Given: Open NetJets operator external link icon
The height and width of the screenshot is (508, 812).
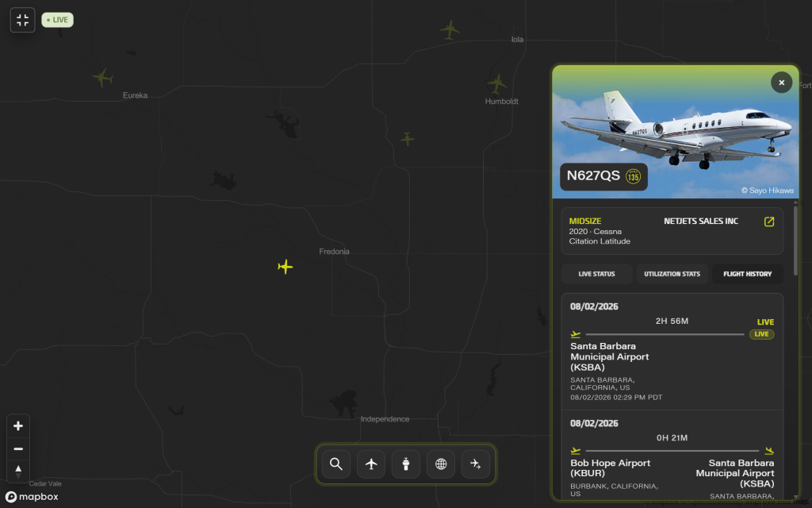Looking at the screenshot, I should (x=769, y=222).
